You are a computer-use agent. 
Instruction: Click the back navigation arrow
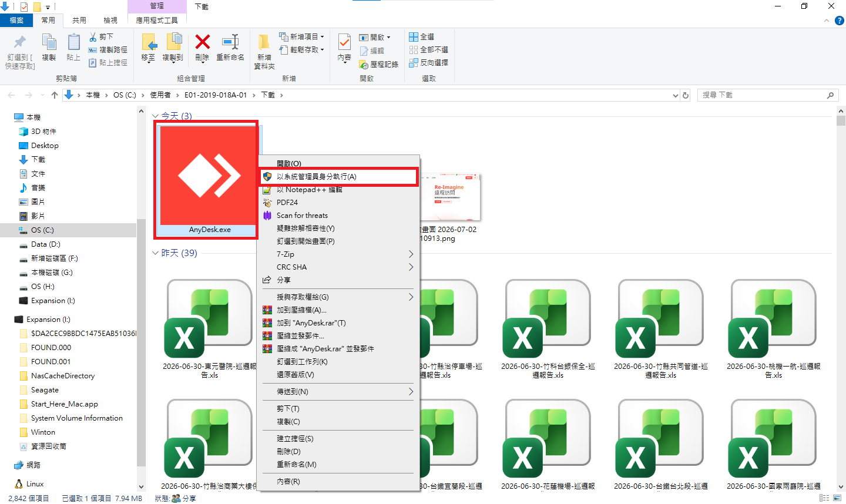point(11,95)
